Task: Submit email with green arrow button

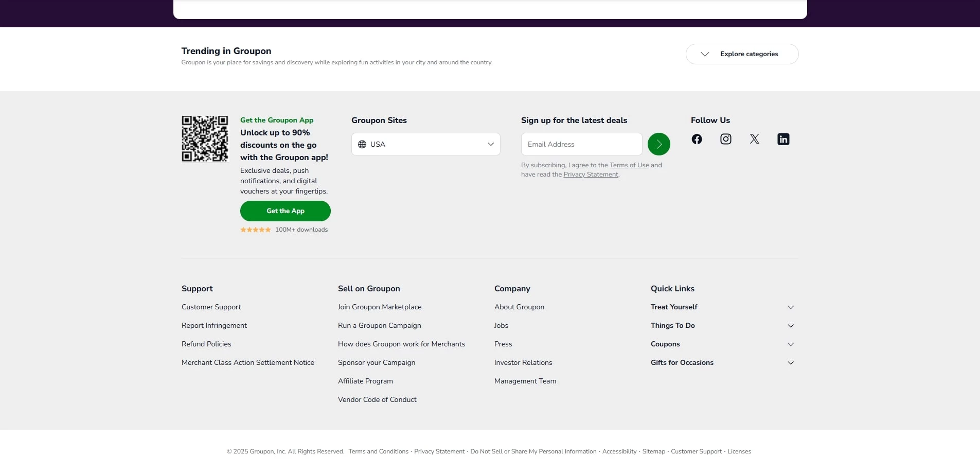Action: 658,144
